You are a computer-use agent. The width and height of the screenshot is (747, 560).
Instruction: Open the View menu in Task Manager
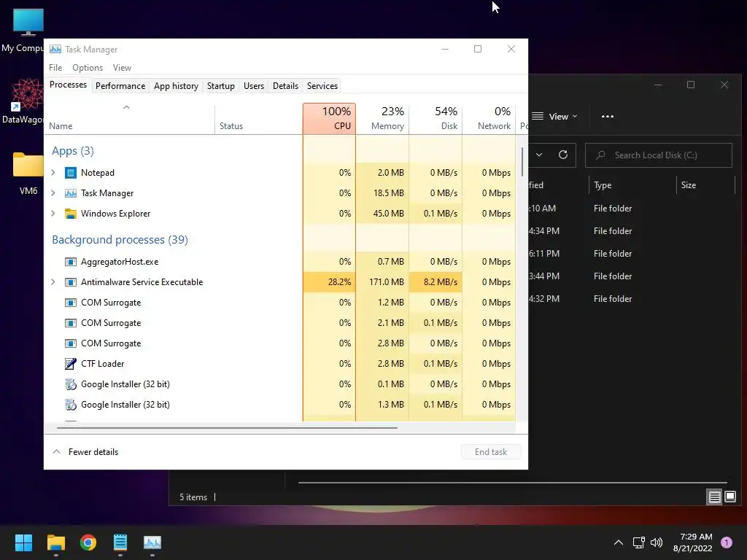[122, 68]
